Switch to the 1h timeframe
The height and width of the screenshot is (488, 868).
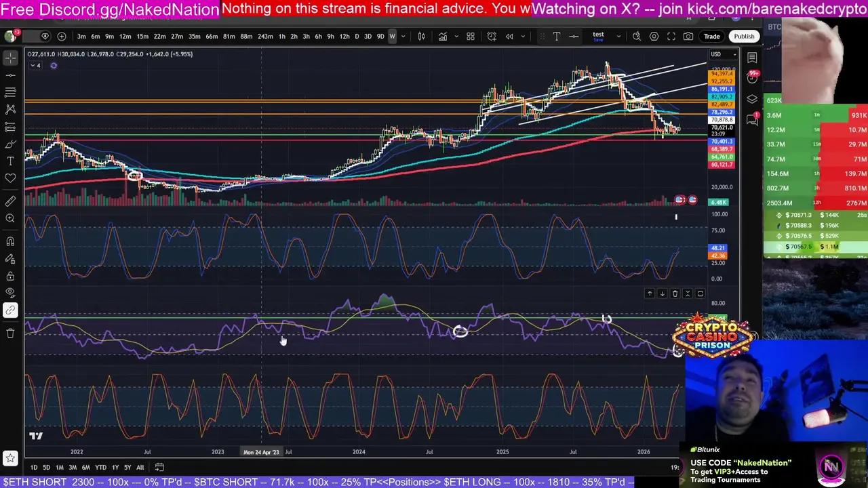point(281,36)
